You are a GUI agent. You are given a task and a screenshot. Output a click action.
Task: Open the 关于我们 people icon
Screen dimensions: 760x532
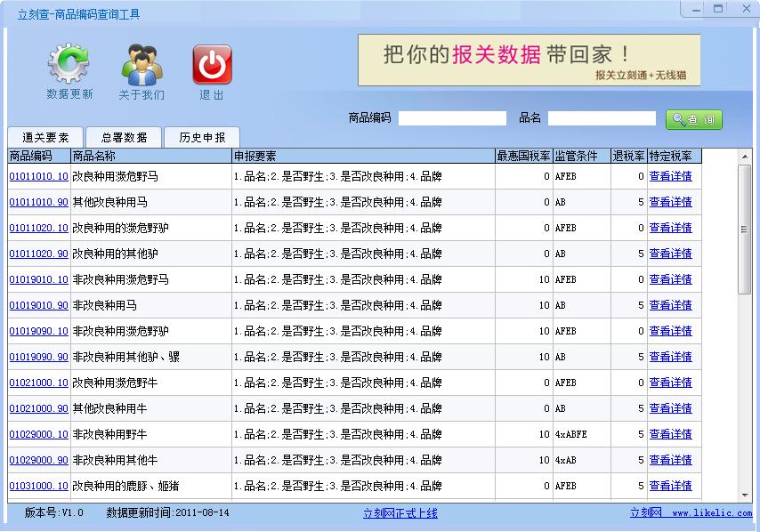pyautogui.click(x=141, y=64)
